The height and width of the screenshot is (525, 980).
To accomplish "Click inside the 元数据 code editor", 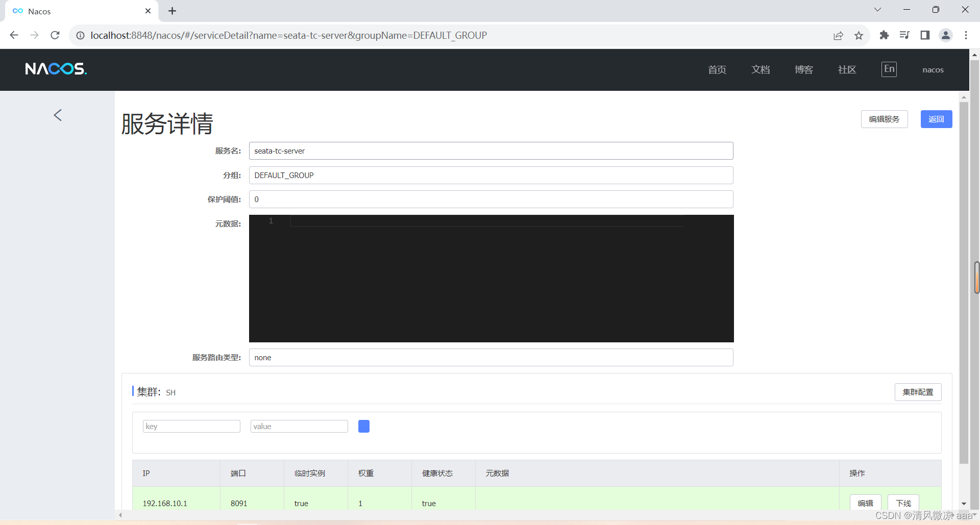I will (491, 279).
